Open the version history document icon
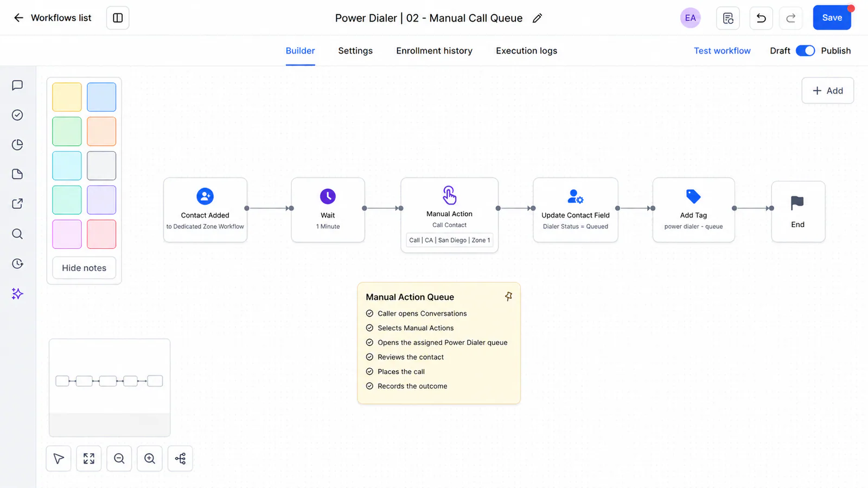This screenshot has height=488, width=868. [728, 18]
